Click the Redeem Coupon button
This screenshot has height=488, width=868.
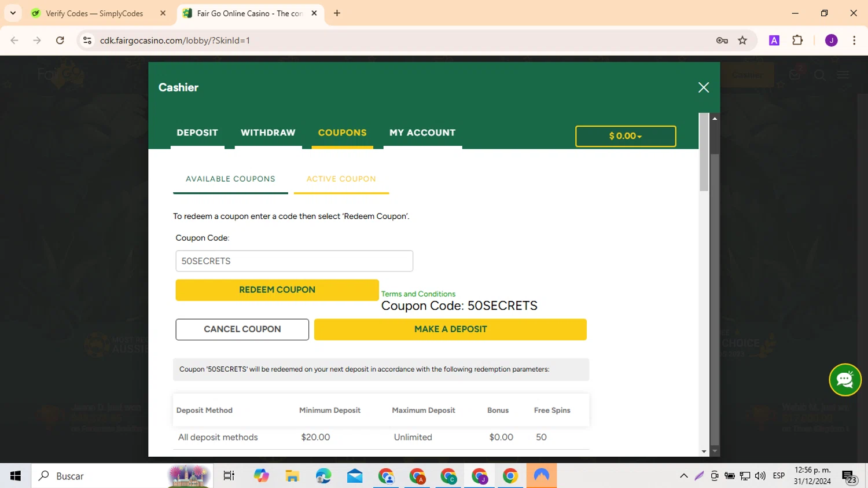click(277, 290)
